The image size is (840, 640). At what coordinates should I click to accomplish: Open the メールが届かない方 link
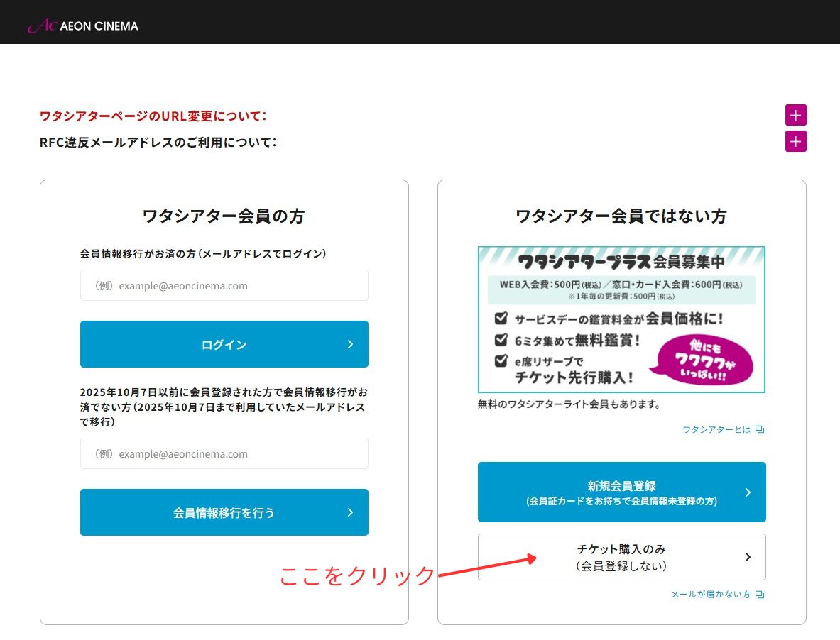pyautogui.click(x=710, y=595)
